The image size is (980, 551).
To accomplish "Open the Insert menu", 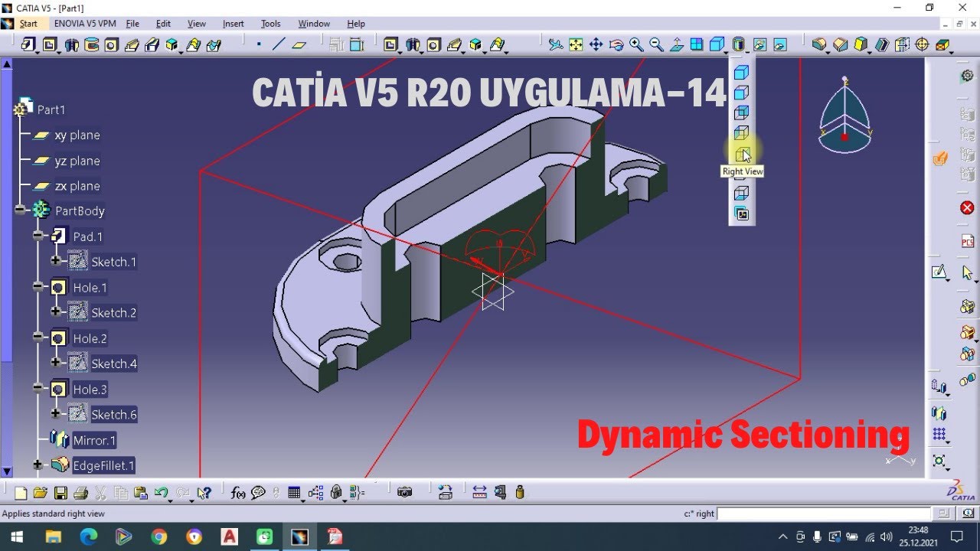I will pos(234,24).
